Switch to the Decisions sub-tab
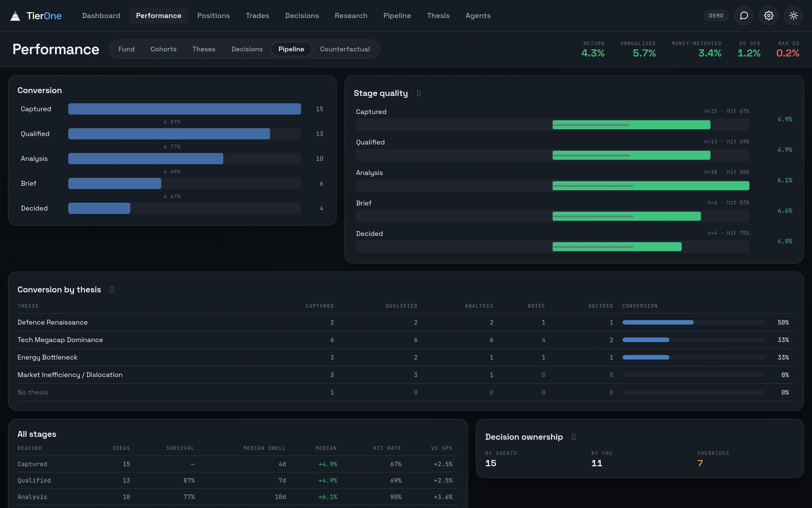Viewport: 812px width, 508px height. pyautogui.click(x=247, y=49)
